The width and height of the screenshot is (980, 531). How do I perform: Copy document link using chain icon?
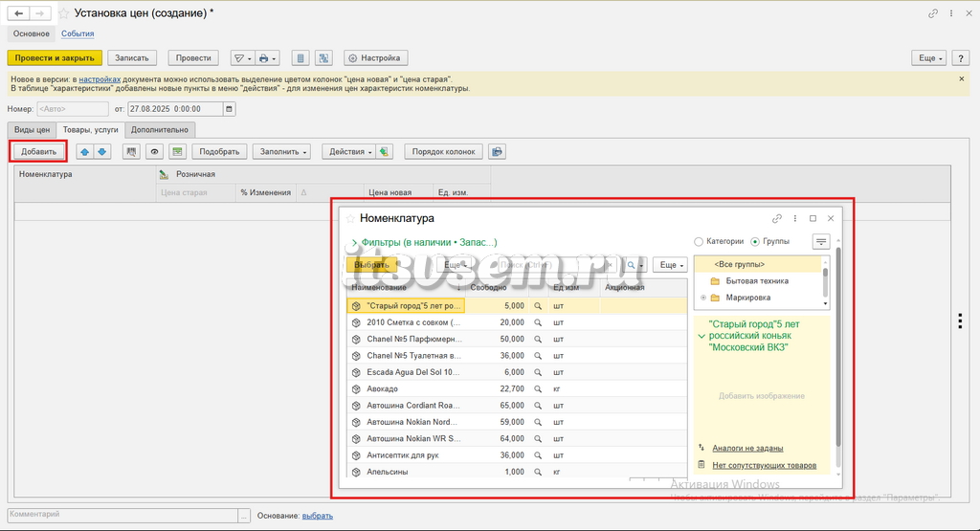[x=933, y=13]
